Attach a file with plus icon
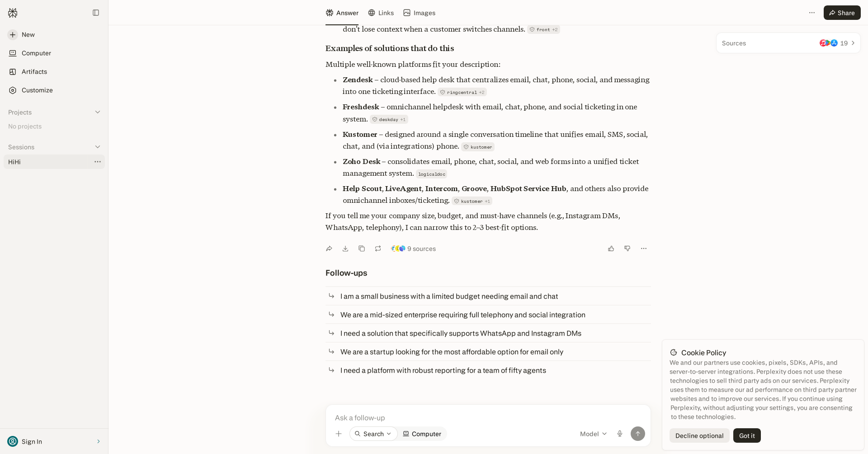 (339, 434)
